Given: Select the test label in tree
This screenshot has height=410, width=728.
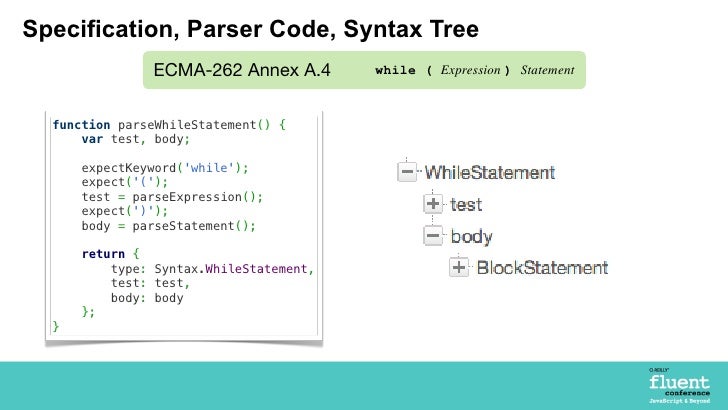Looking at the screenshot, I should (x=466, y=205).
